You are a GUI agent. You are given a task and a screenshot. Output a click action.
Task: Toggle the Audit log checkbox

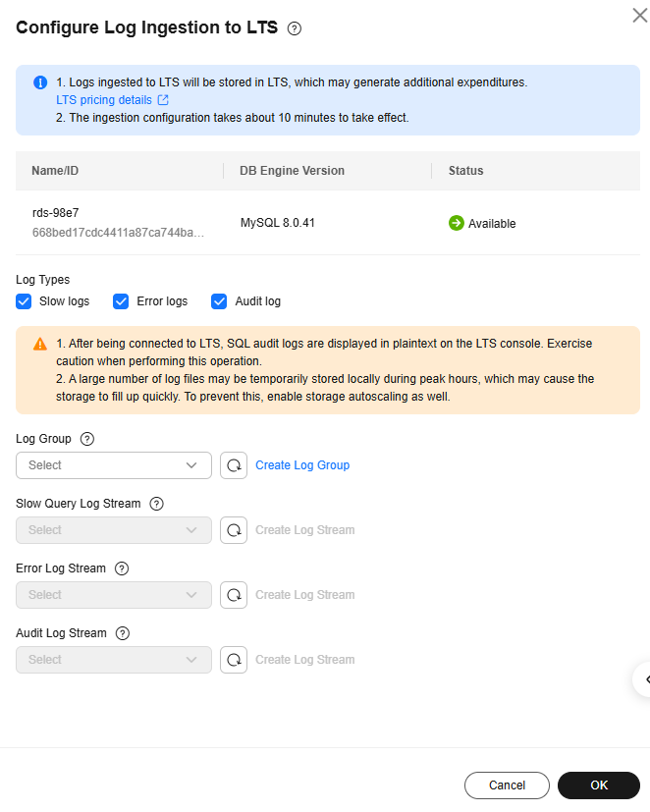click(220, 301)
